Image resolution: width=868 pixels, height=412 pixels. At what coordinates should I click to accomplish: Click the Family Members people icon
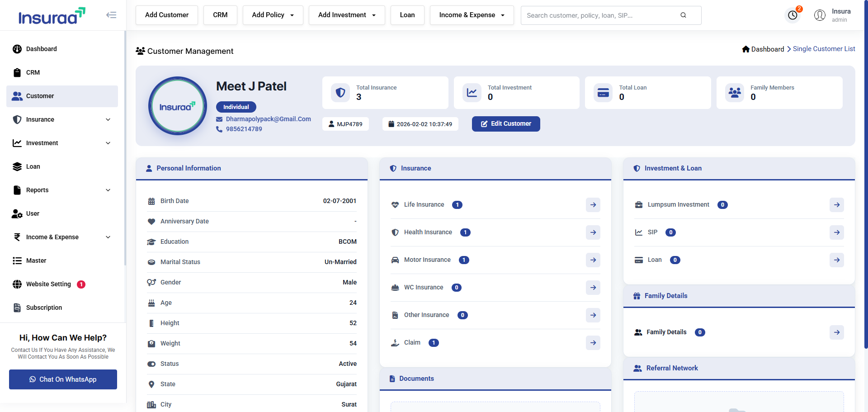735,93
